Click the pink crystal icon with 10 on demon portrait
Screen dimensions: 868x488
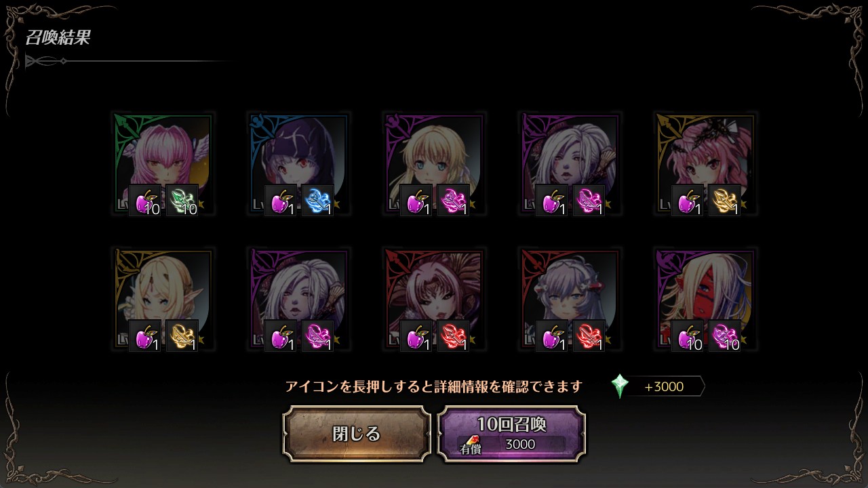pyautogui.click(x=725, y=336)
